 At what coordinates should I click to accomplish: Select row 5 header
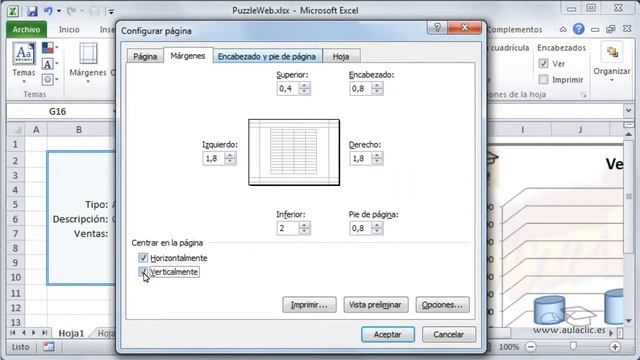(x=15, y=204)
